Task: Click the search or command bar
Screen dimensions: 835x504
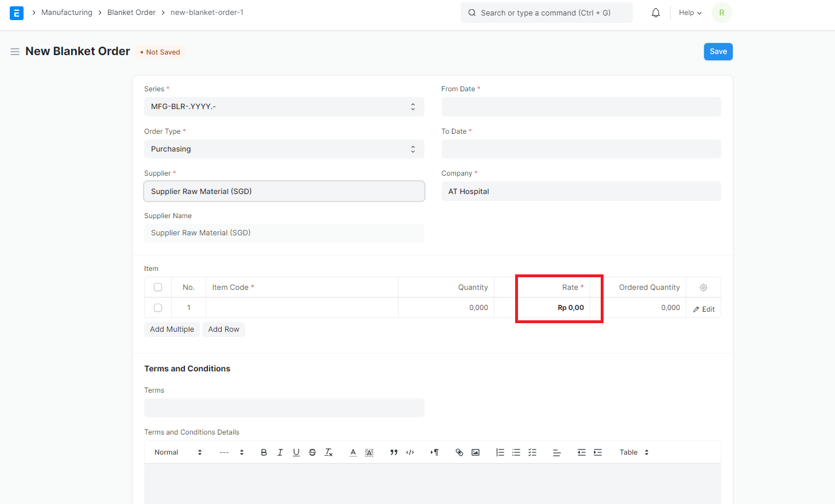Action: pyautogui.click(x=546, y=13)
